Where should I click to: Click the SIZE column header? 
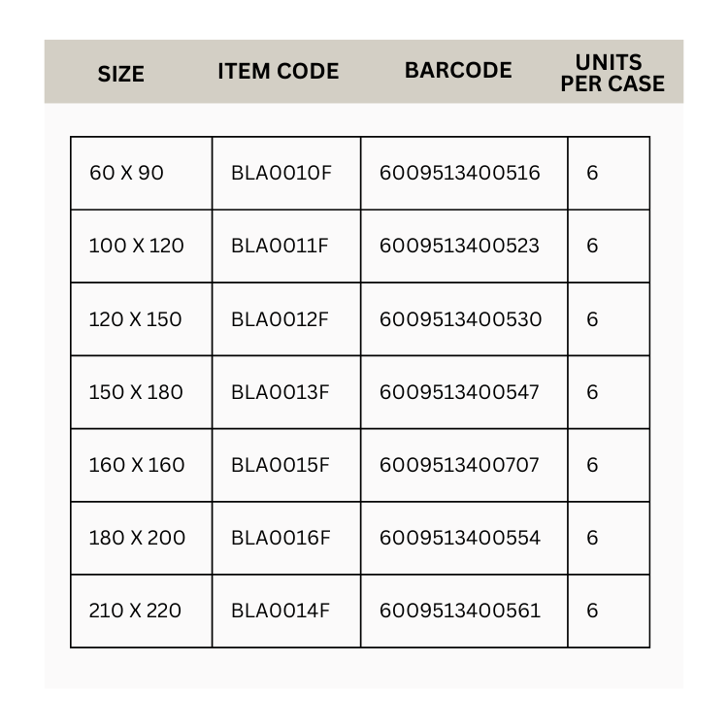pos(120,74)
